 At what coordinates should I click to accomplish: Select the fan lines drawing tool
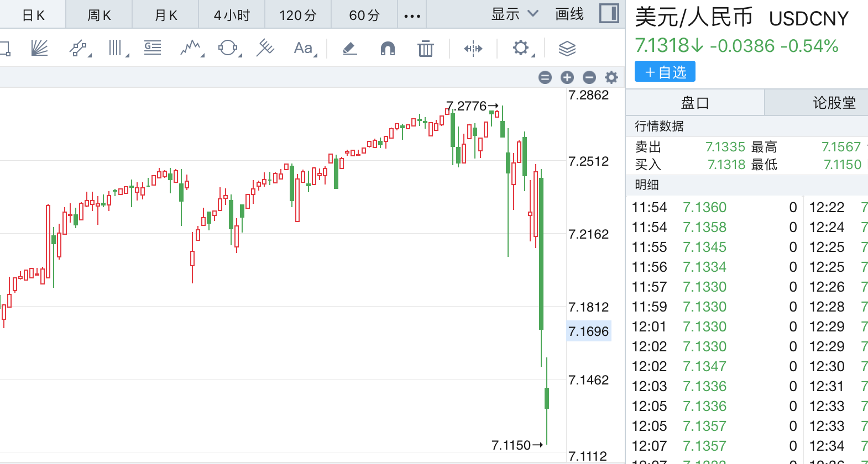pos(39,49)
